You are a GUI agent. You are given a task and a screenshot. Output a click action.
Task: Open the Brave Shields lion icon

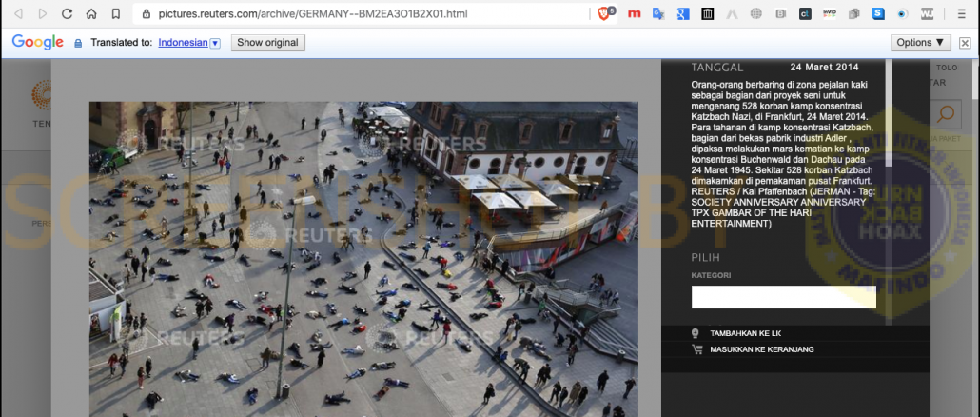(x=604, y=13)
